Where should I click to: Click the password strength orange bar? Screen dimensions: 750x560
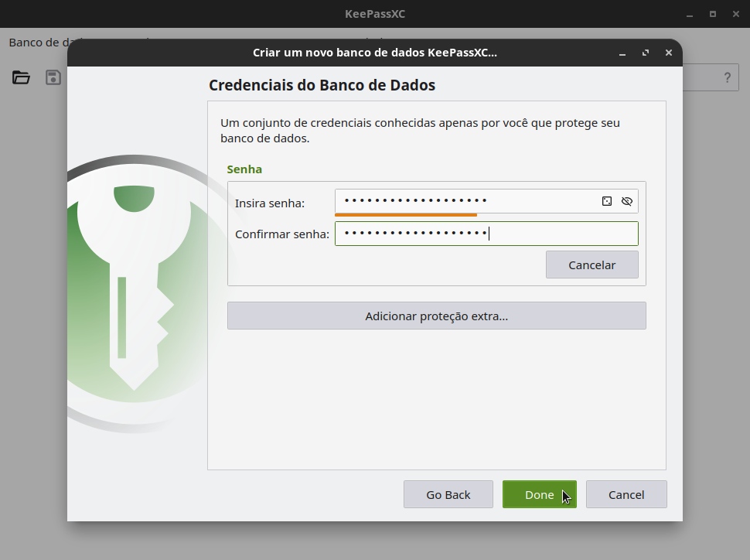point(406,215)
